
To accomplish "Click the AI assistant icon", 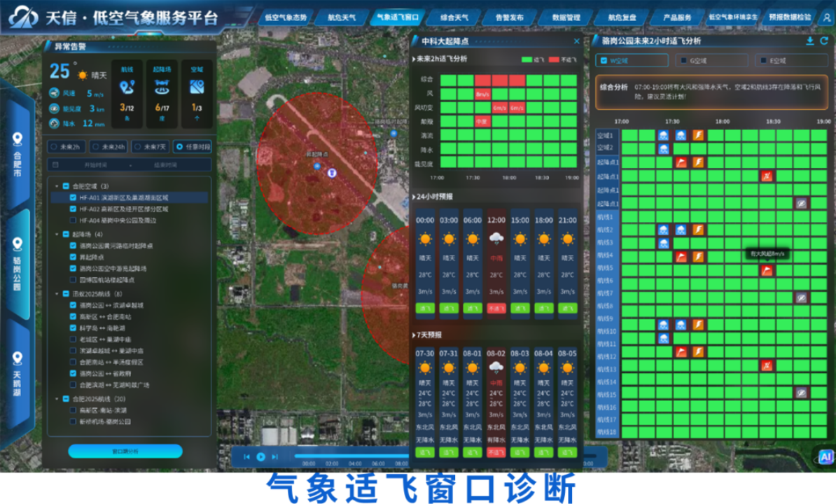I will (x=824, y=456).
